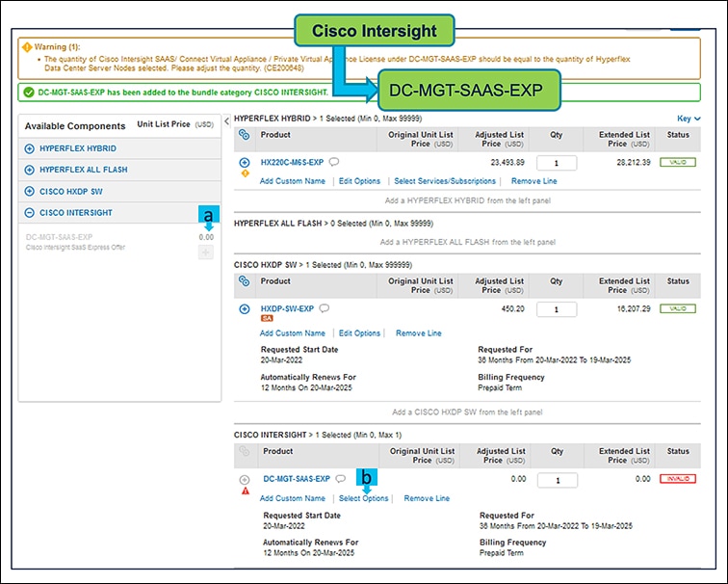Viewport: 728px width, 584px height.
Task: Click Add Custom Name for HXDP-SW-EXP
Action: coord(293,333)
